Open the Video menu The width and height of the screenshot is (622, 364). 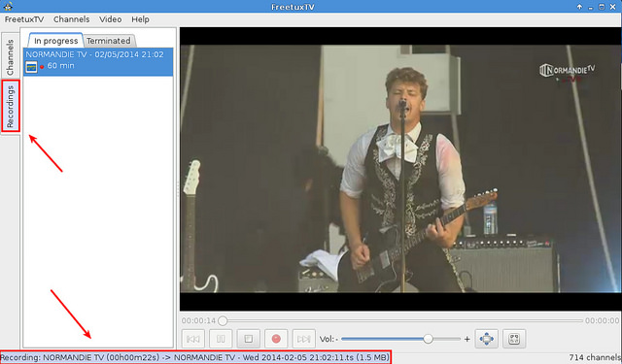(x=110, y=19)
